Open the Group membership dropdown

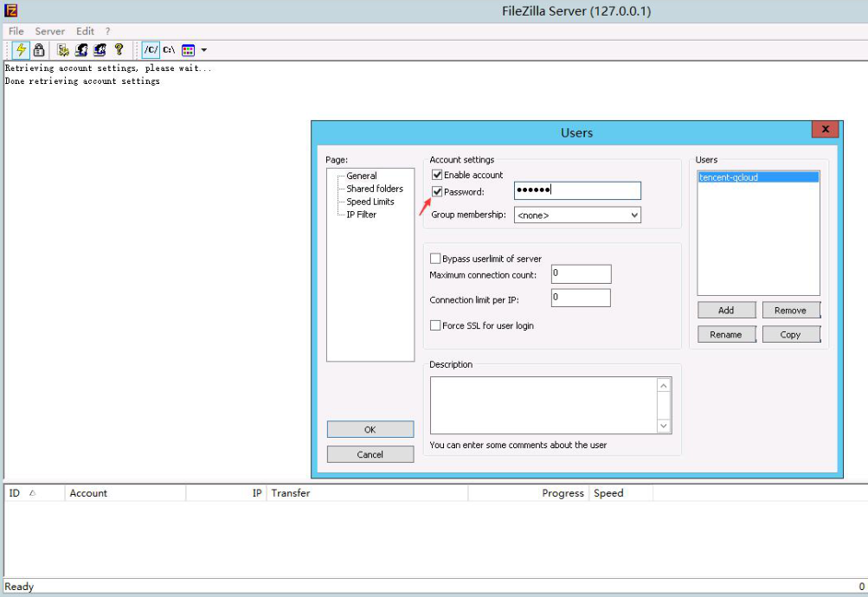(577, 215)
